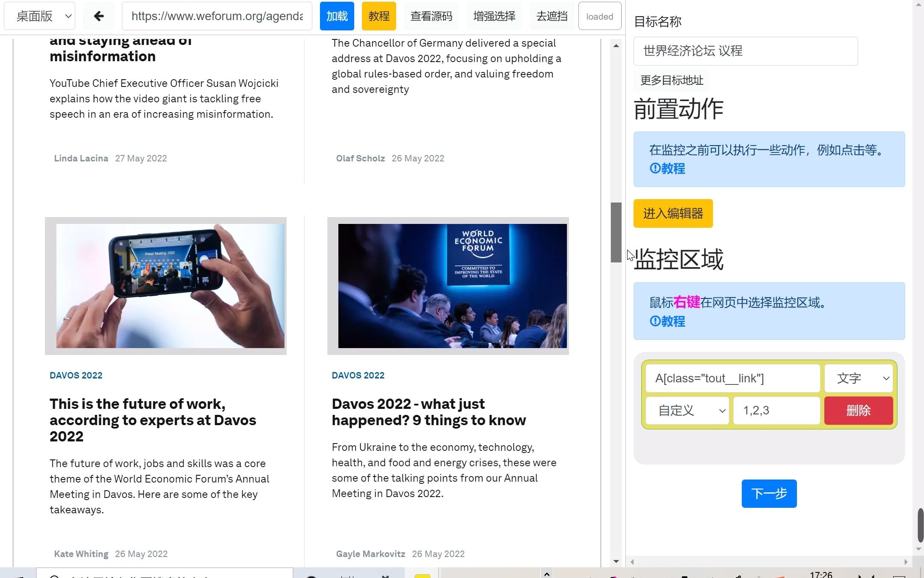
Task: Click 26 May 2022 date beside Kate Whiting
Action: click(x=141, y=554)
